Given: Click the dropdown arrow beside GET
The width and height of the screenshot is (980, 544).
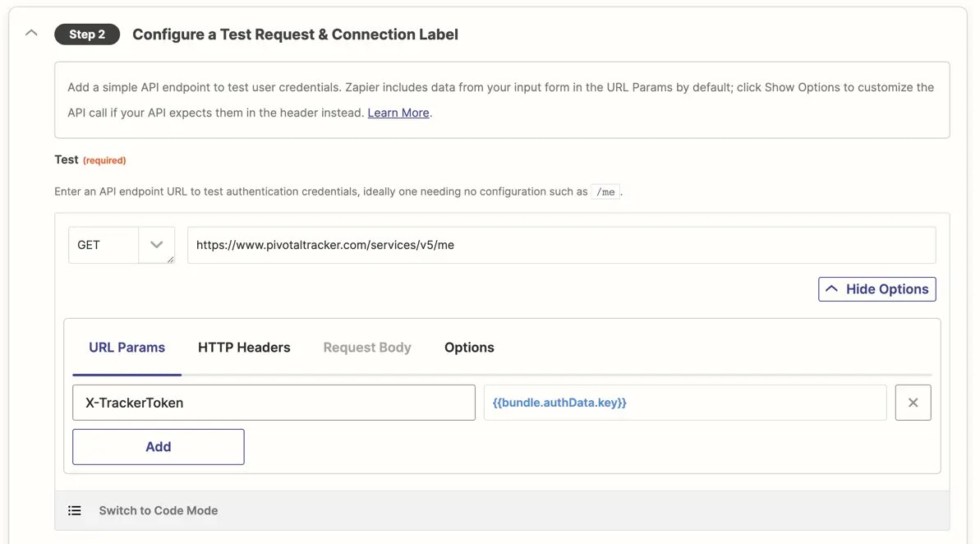Looking at the screenshot, I should (156, 245).
